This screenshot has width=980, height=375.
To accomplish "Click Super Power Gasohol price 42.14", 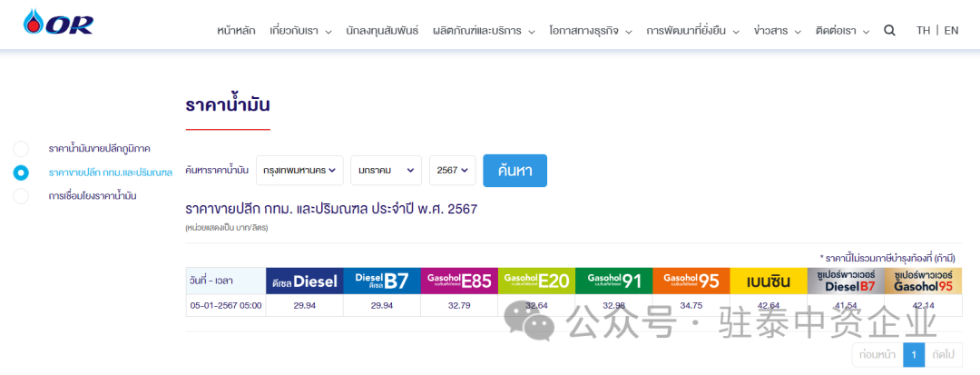I will point(923,306).
